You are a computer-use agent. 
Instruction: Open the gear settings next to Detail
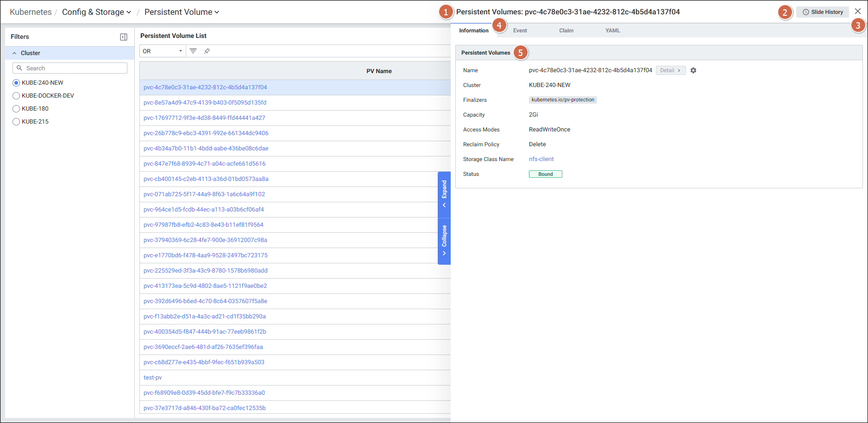(x=693, y=70)
